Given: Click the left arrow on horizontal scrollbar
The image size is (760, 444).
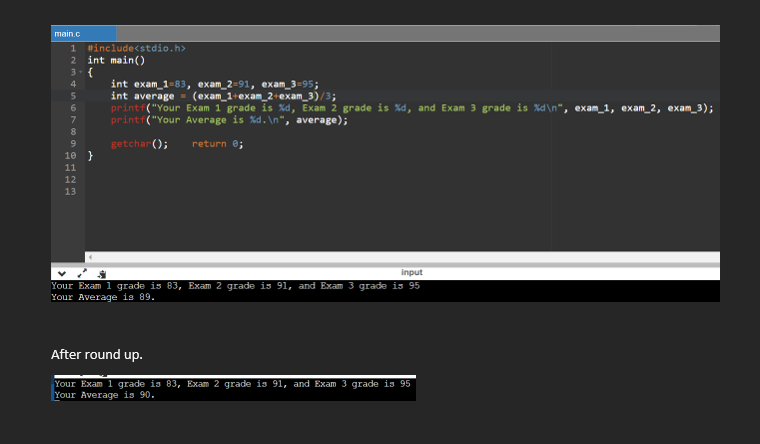Looking at the screenshot, I should click(x=90, y=257).
